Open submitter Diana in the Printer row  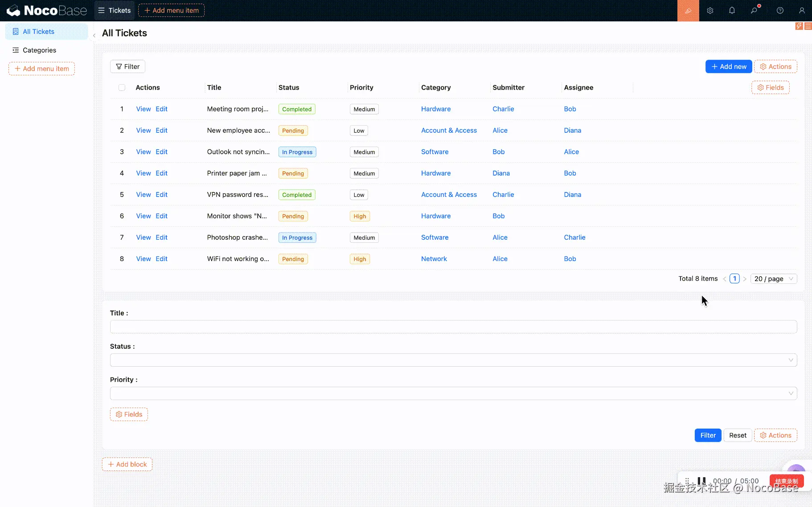(501, 173)
